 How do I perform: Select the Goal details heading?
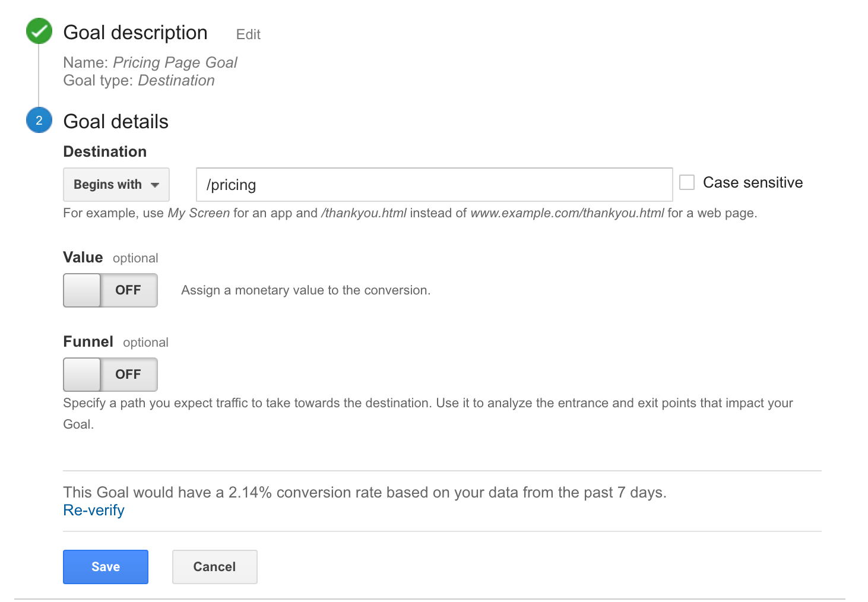[116, 122]
